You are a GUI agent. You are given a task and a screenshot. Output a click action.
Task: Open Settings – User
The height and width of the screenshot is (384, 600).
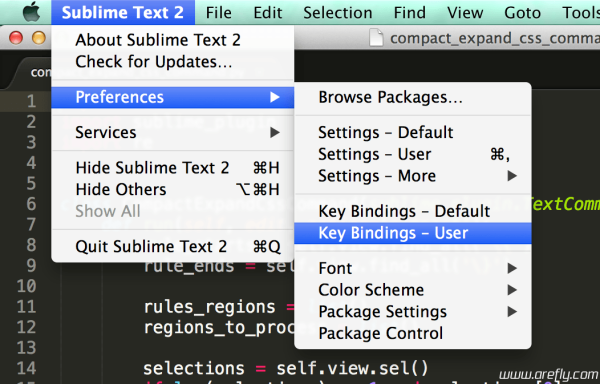413,154
